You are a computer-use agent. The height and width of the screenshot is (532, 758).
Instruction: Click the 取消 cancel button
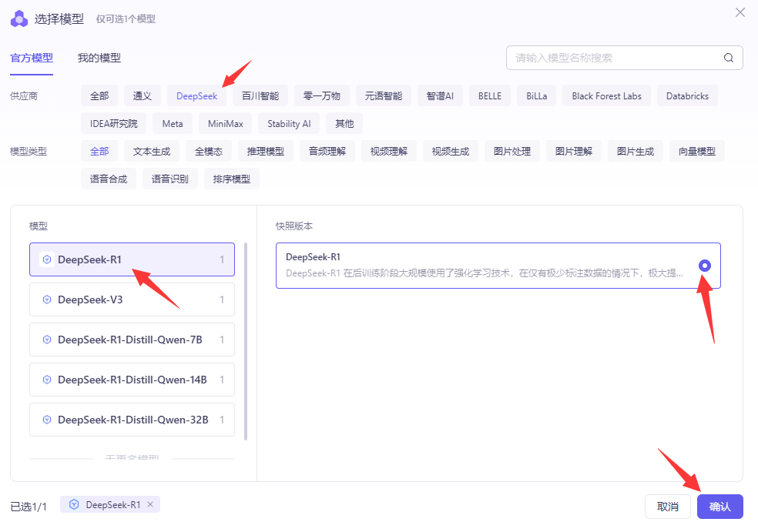pos(668,507)
